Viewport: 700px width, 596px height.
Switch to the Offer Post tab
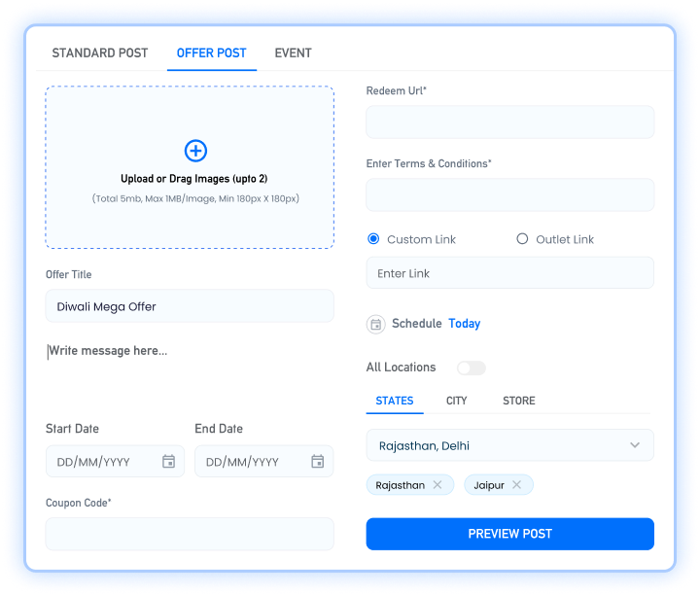coord(212,53)
